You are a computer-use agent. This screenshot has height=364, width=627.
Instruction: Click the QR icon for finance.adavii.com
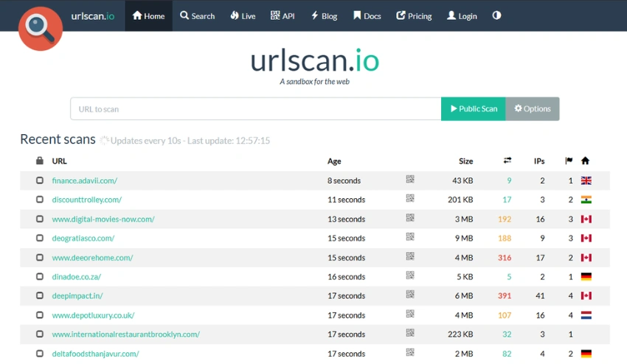click(x=410, y=179)
